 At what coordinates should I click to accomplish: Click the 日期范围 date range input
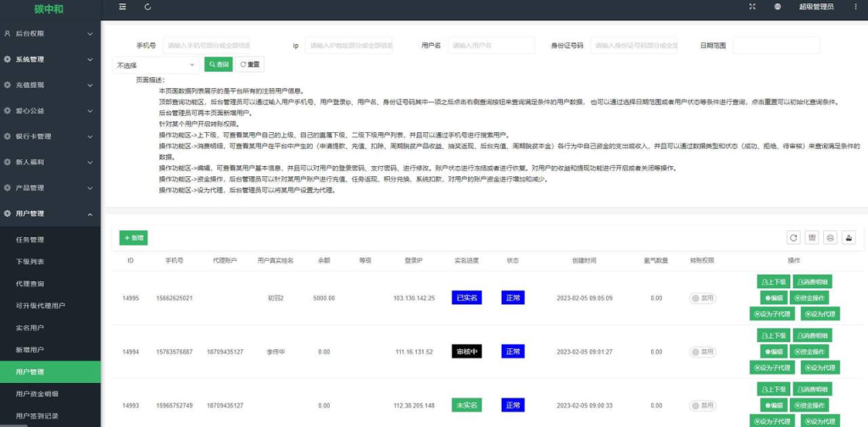point(776,46)
